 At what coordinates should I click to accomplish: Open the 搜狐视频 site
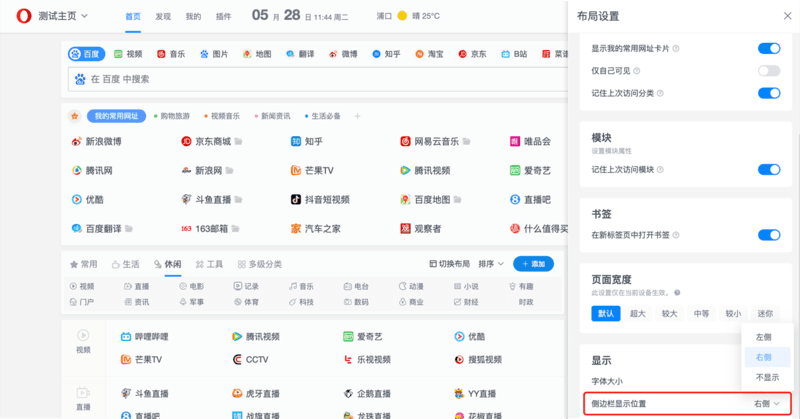pos(478,359)
